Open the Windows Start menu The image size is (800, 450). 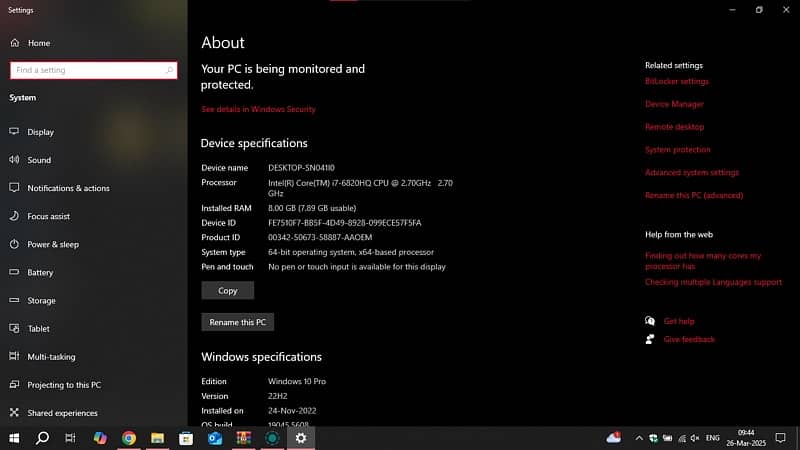point(14,438)
